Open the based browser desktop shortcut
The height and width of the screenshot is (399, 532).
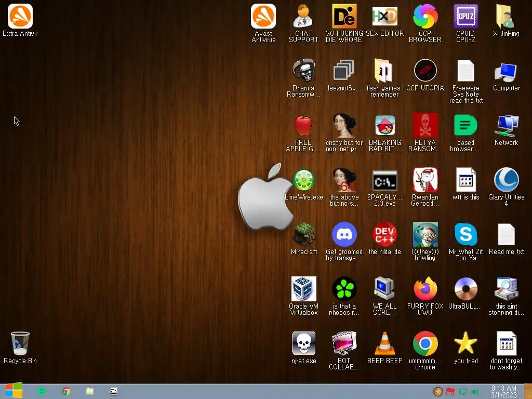(465, 132)
